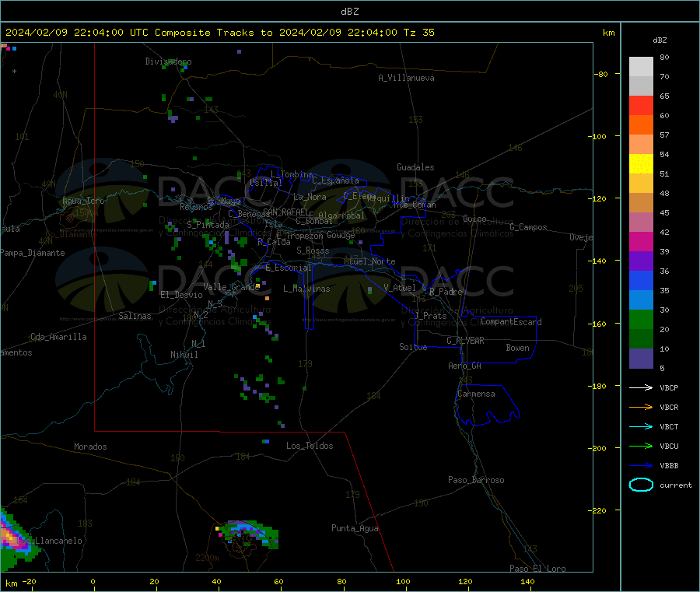Click the timestamp header text

tap(219, 33)
